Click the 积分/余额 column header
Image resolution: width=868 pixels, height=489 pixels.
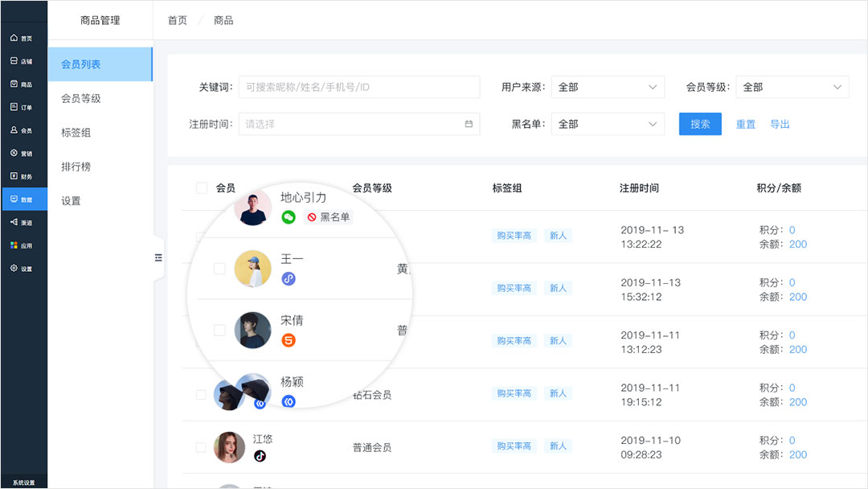click(x=779, y=188)
